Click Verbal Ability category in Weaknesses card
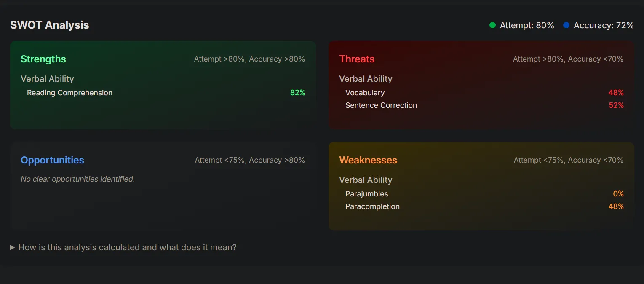Viewport: 644px width, 284px height. pos(366,180)
